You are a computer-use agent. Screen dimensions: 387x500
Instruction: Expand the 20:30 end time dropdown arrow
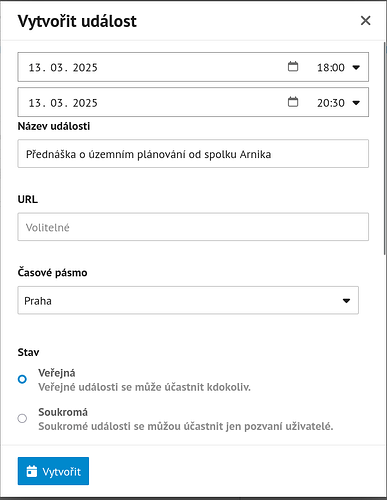pyautogui.click(x=356, y=103)
